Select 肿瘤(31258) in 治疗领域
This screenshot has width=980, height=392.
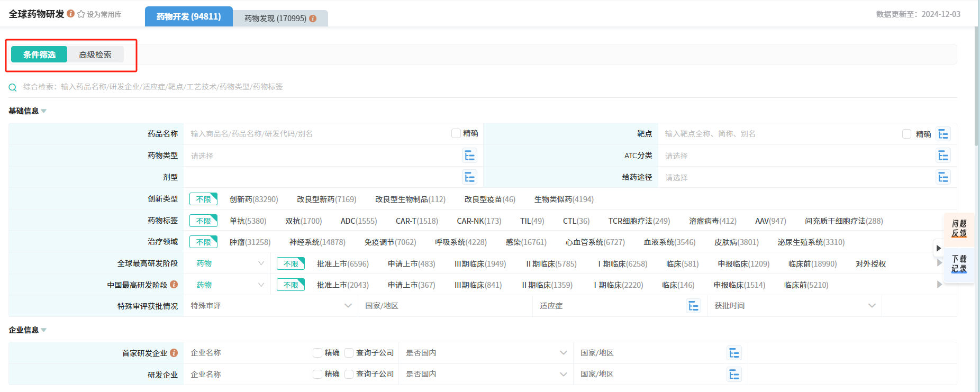(x=250, y=242)
